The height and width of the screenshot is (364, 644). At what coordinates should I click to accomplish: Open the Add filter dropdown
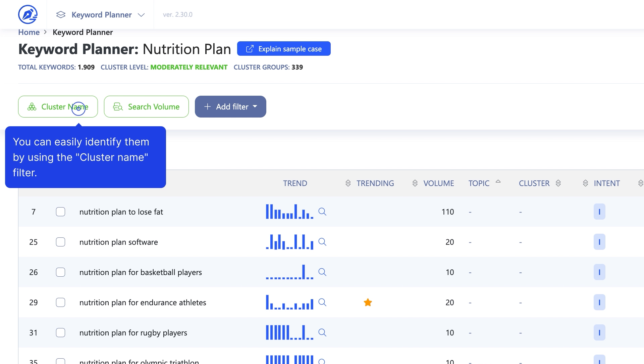tap(230, 107)
